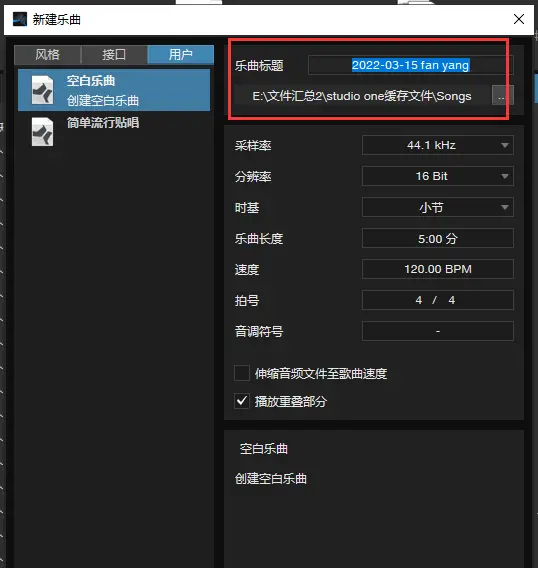Select the 空白乐曲 template file icon
This screenshot has height=568, width=538.
(42, 90)
